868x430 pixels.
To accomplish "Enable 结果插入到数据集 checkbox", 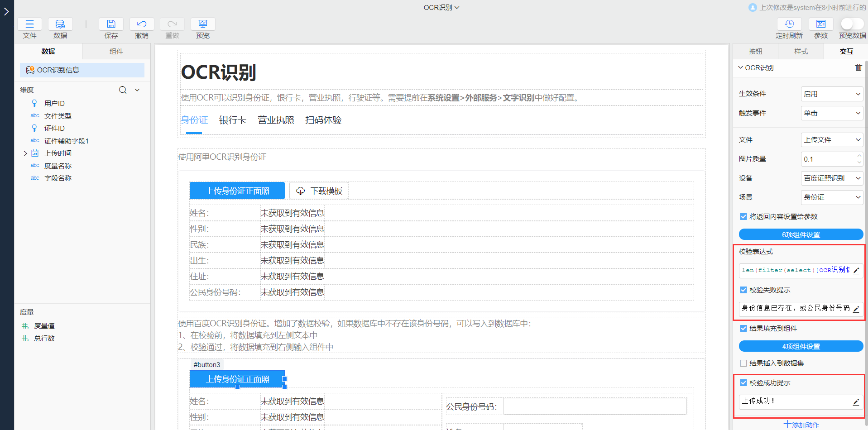I will (x=743, y=363).
